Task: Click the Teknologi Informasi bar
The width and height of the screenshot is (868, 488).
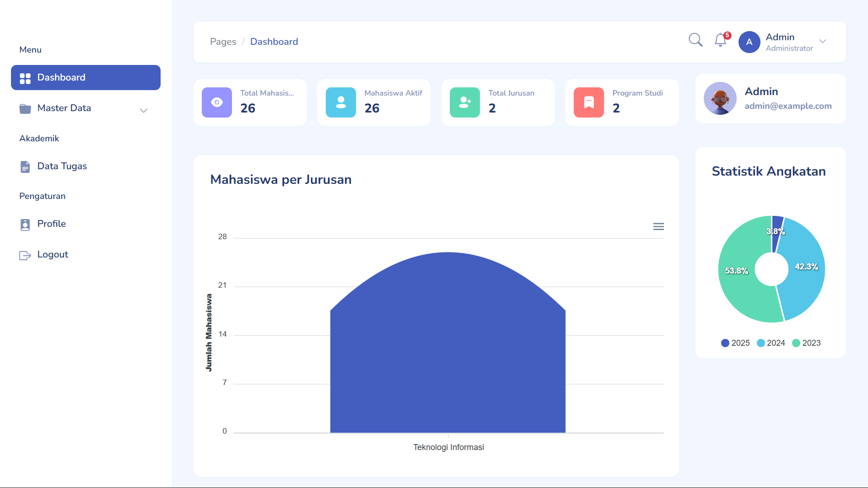Action: [x=447, y=357]
